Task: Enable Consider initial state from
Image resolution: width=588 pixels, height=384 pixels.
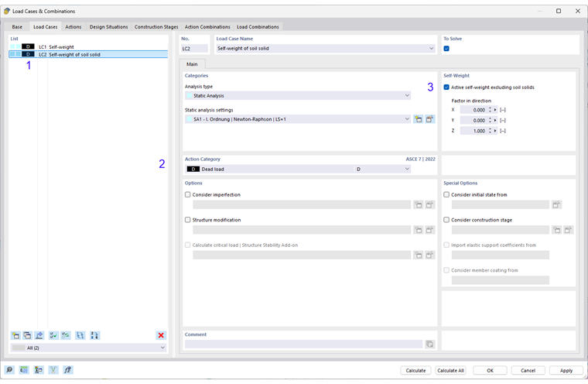Action: click(x=446, y=194)
